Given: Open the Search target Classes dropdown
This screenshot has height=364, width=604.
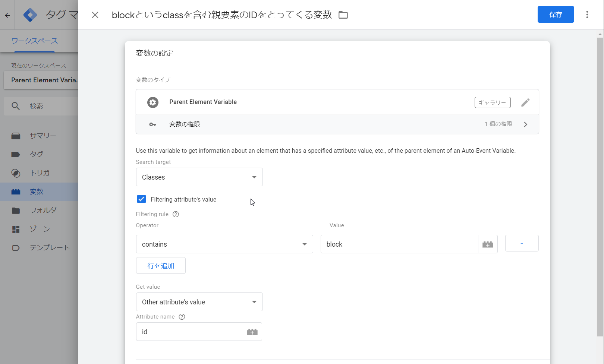Looking at the screenshot, I should 199,177.
